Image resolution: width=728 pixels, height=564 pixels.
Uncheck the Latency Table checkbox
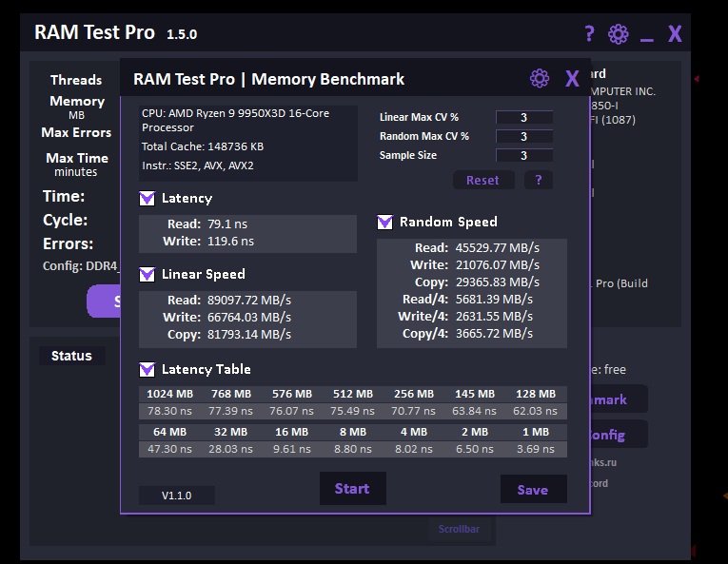coord(147,369)
